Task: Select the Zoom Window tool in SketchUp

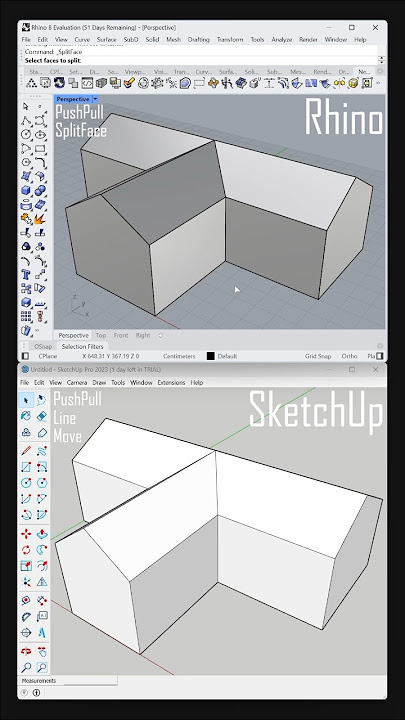Action: pos(42,667)
